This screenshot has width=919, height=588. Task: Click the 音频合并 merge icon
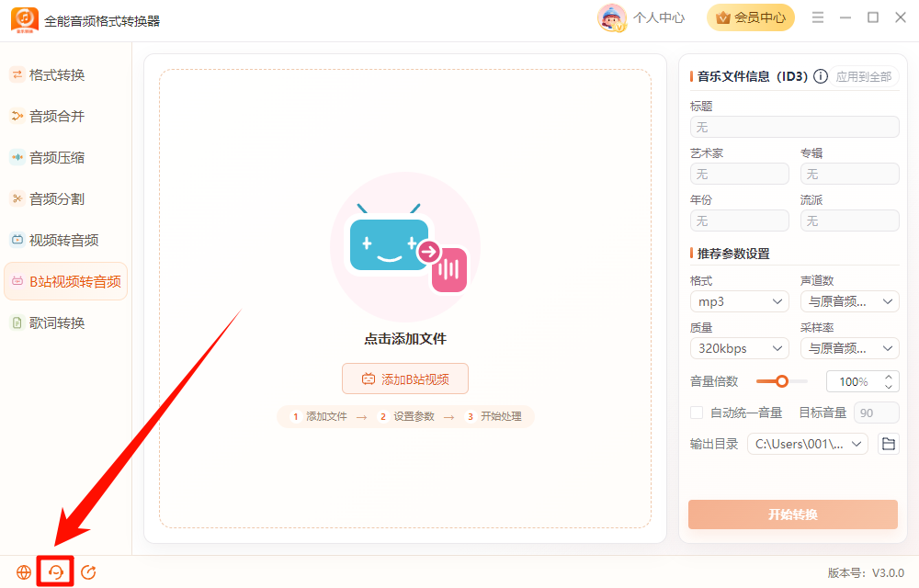click(17, 116)
